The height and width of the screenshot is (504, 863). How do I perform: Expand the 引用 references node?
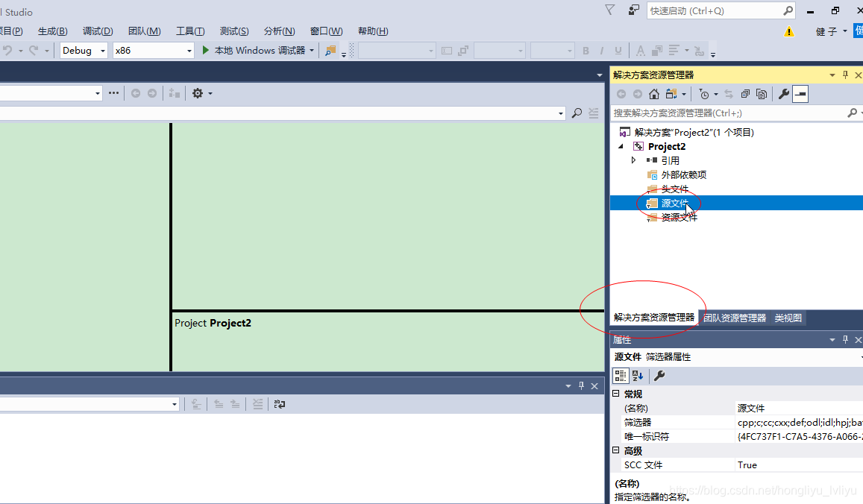coord(633,160)
